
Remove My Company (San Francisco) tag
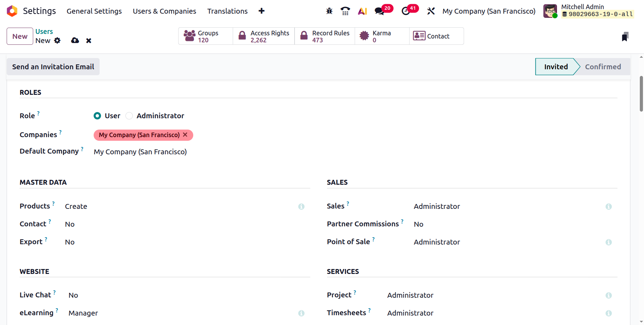tap(185, 135)
